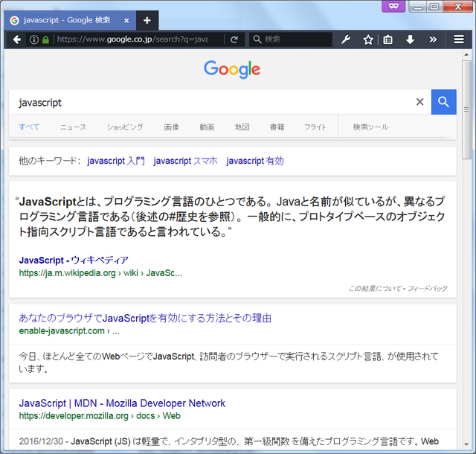Open the 書籍 results tab
Screen dimensions: 476x454
[277, 127]
